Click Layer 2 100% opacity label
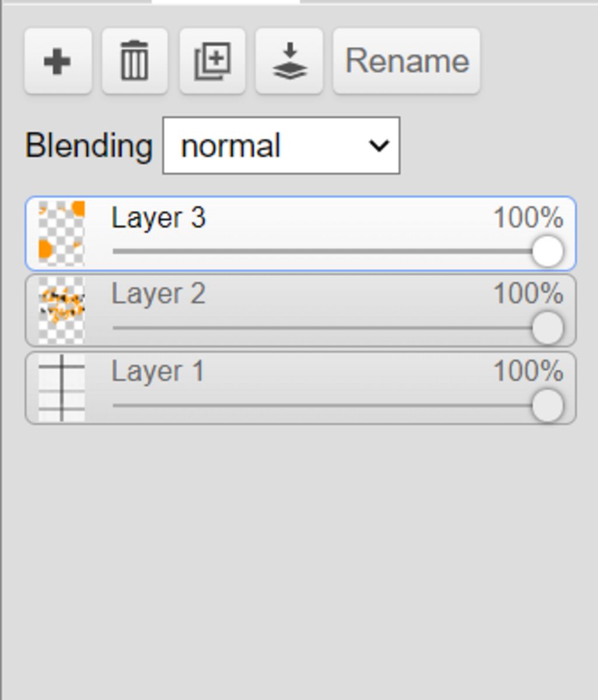This screenshot has width=598, height=700. [528, 294]
